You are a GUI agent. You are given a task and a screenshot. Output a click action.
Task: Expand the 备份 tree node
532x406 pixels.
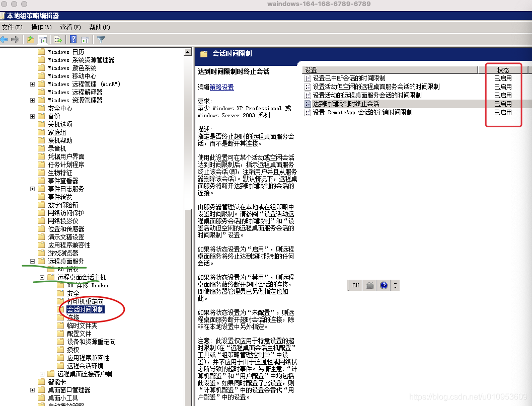click(32, 116)
